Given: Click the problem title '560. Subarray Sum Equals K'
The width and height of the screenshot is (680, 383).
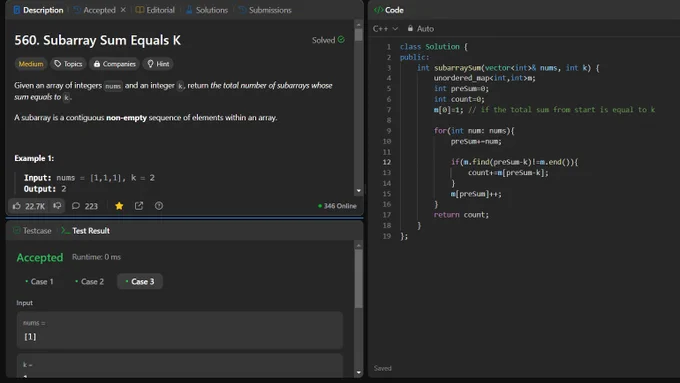Looking at the screenshot, I should click(x=98, y=40).
